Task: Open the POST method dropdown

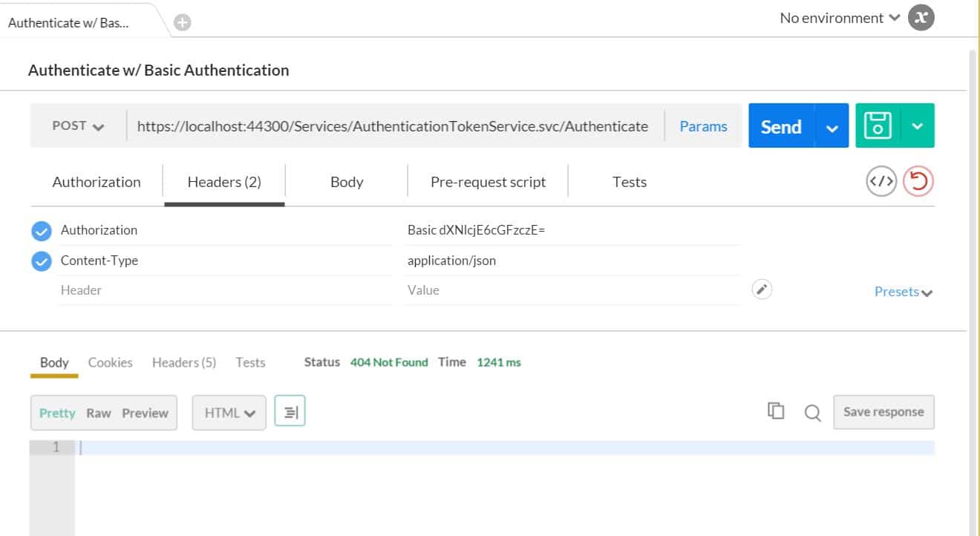Action: click(x=76, y=125)
